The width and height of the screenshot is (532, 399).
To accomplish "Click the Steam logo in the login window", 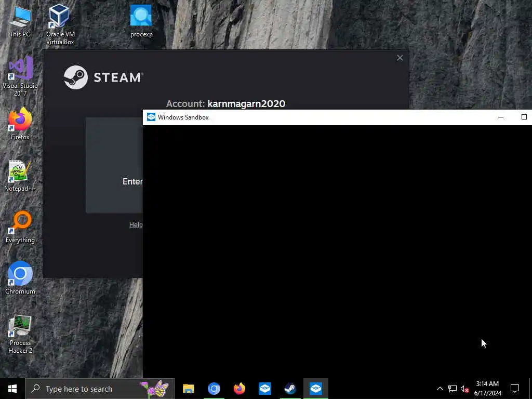I will coord(103,77).
